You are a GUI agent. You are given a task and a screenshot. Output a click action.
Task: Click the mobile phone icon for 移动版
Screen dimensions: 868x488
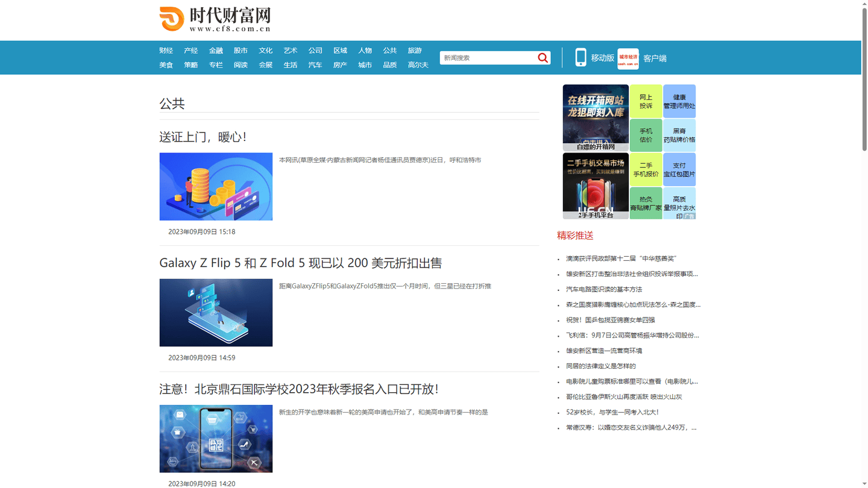[x=580, y=57]
